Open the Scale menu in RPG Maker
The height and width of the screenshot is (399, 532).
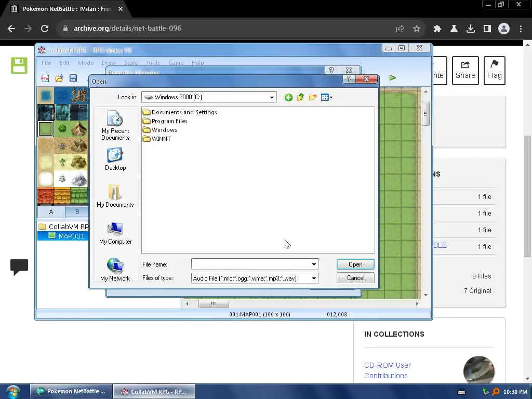coord(130,63)
